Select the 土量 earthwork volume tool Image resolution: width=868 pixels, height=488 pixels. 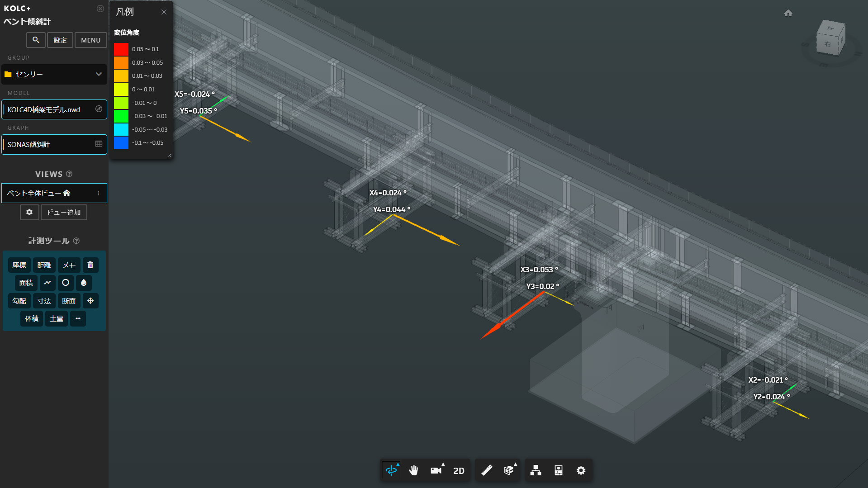[x=57, y=318]
